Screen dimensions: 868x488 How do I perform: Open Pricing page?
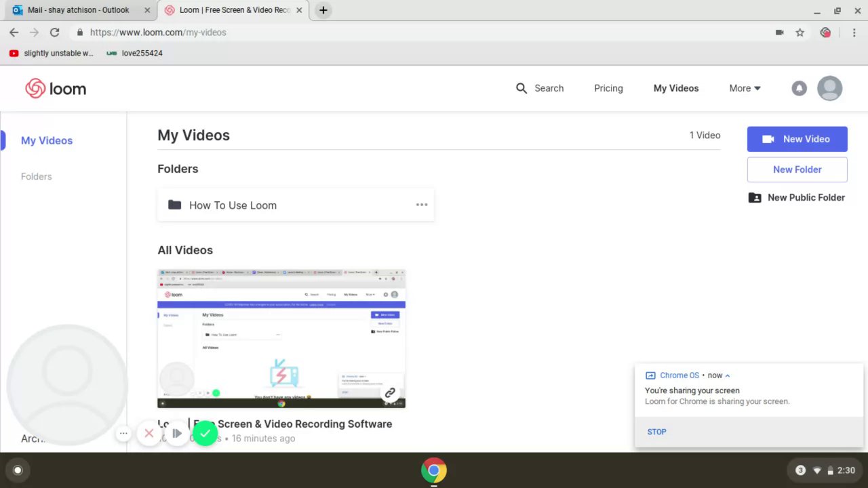click(608, 88)
